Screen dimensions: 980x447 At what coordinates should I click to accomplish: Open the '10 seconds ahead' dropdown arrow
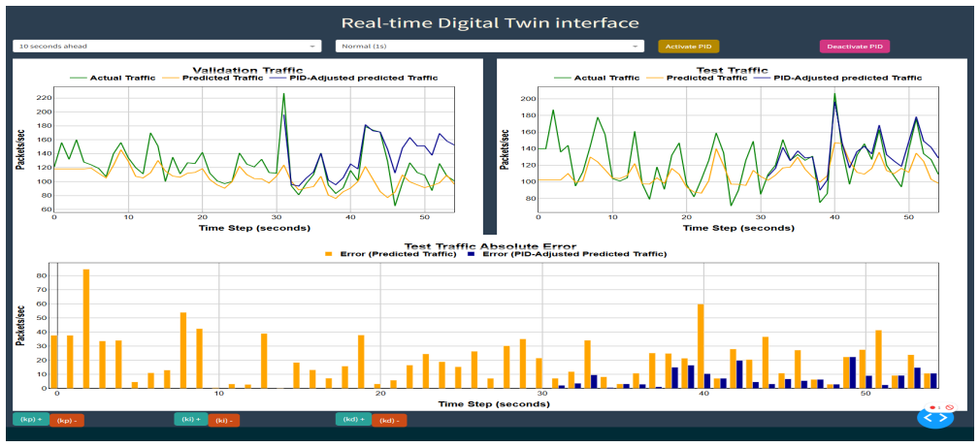pyautogui.click(x=312, y=47)
